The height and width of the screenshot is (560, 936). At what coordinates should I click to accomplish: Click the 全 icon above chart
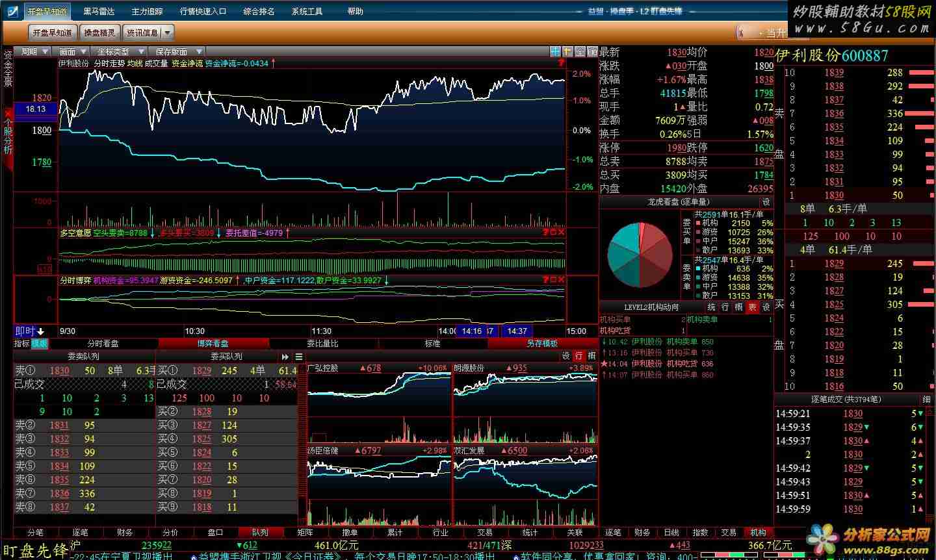(580, 51)
